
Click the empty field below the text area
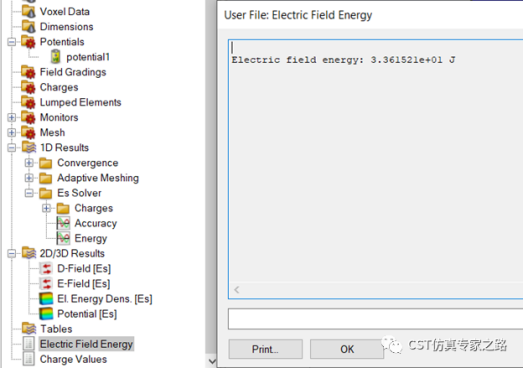[x=376, y=319]
